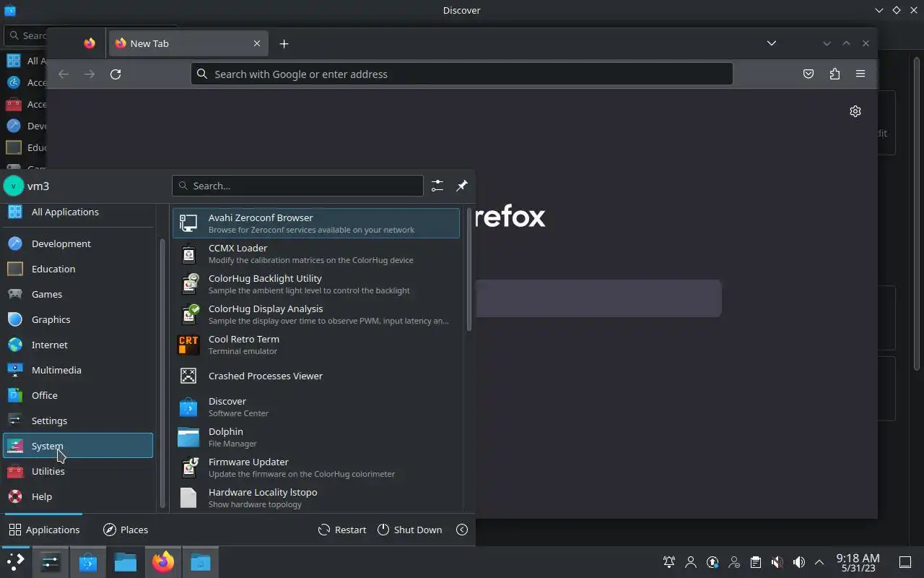
Task: Launch Dolphin File Manager from menu list
Action: pos(315,437)
